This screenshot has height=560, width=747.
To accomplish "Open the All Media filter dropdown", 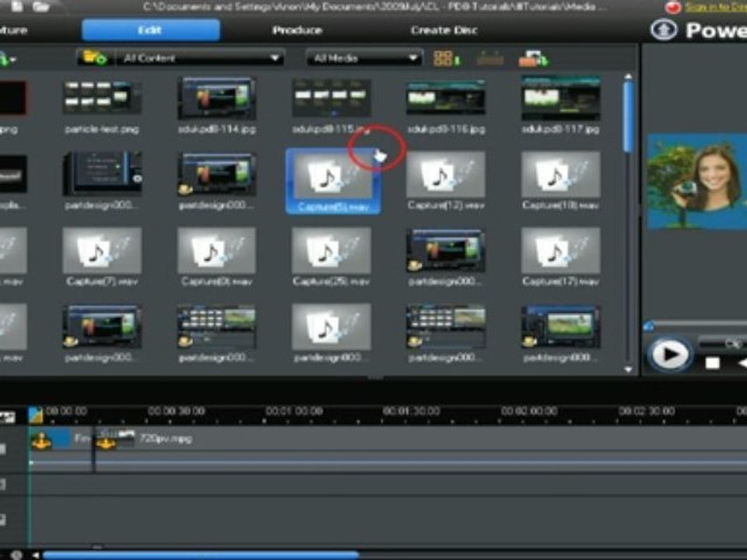I will coord(364,58).
